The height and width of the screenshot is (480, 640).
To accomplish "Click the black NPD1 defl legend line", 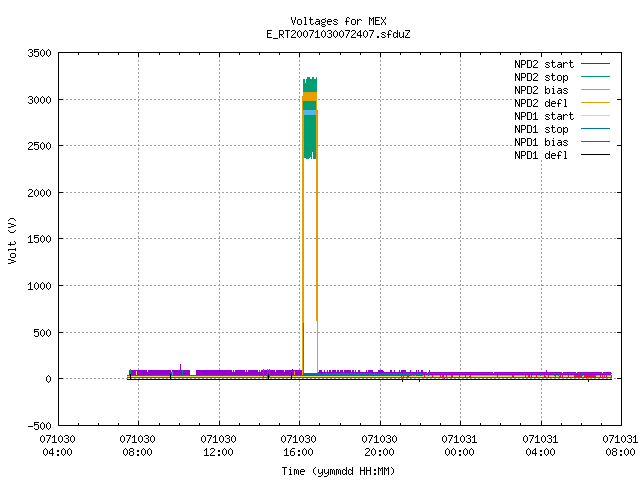I will pyautogui.click(x=595, y=155).
